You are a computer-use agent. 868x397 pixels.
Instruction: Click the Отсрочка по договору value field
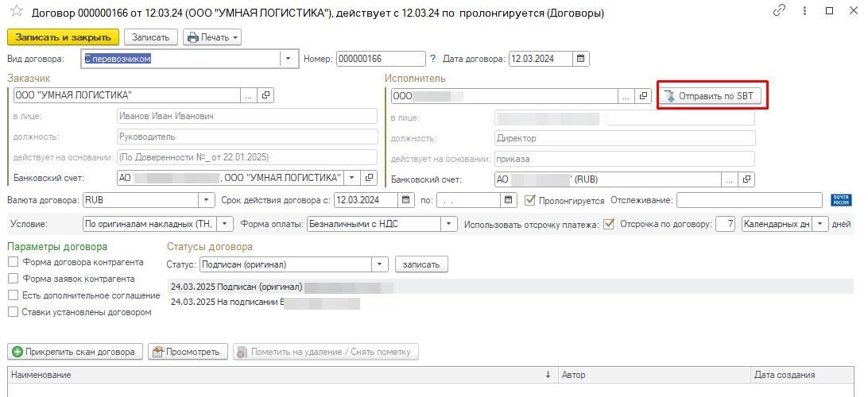click(x=725, y=224)
